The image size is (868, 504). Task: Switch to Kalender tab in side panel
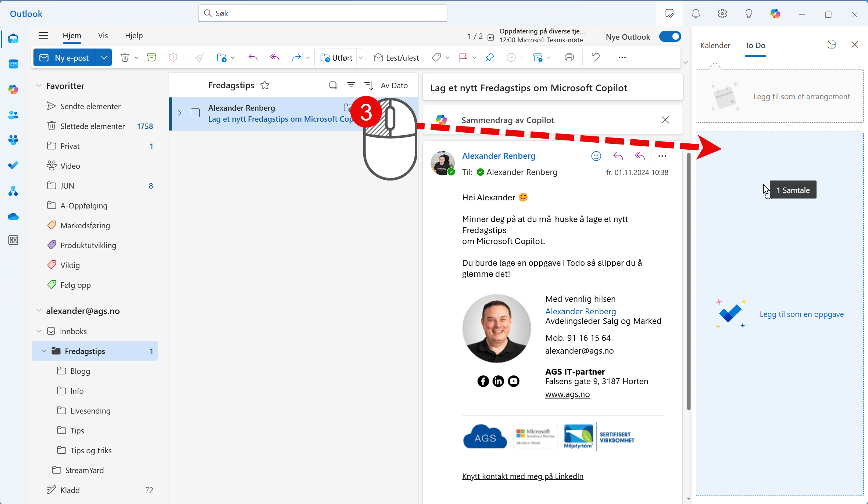click(x=715, y=46)
